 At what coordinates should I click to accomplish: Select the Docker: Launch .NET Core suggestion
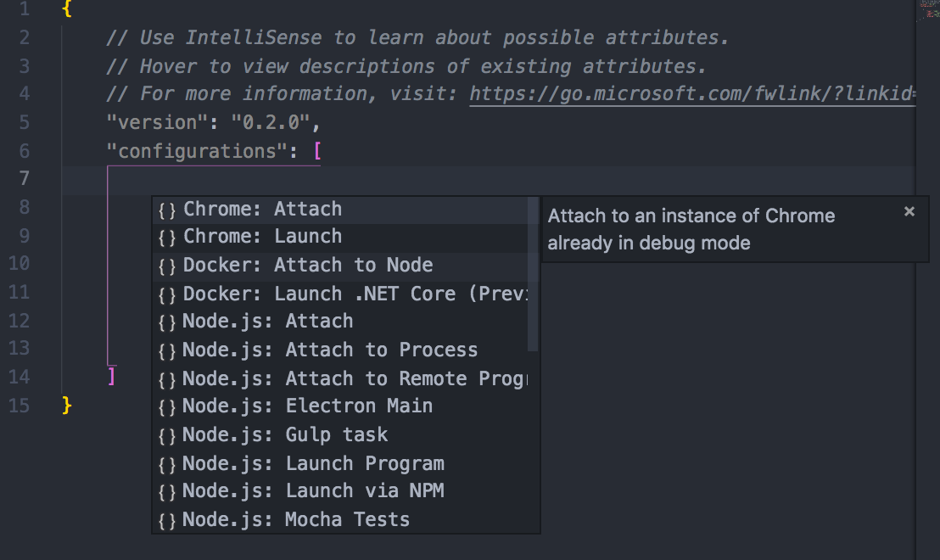click(356, 294)
